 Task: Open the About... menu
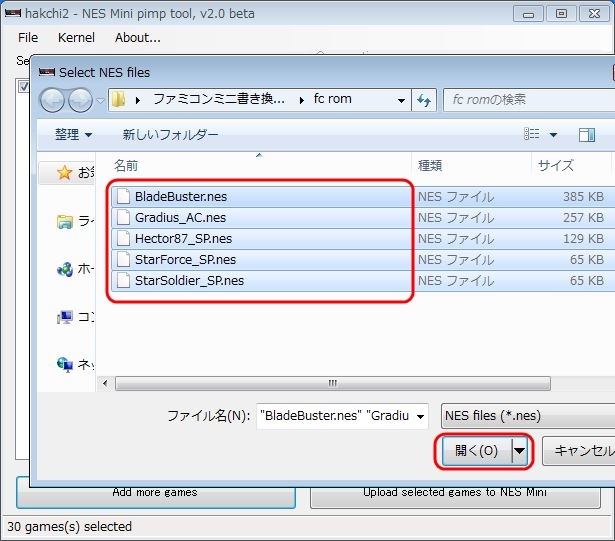click(x=138, y=38)
